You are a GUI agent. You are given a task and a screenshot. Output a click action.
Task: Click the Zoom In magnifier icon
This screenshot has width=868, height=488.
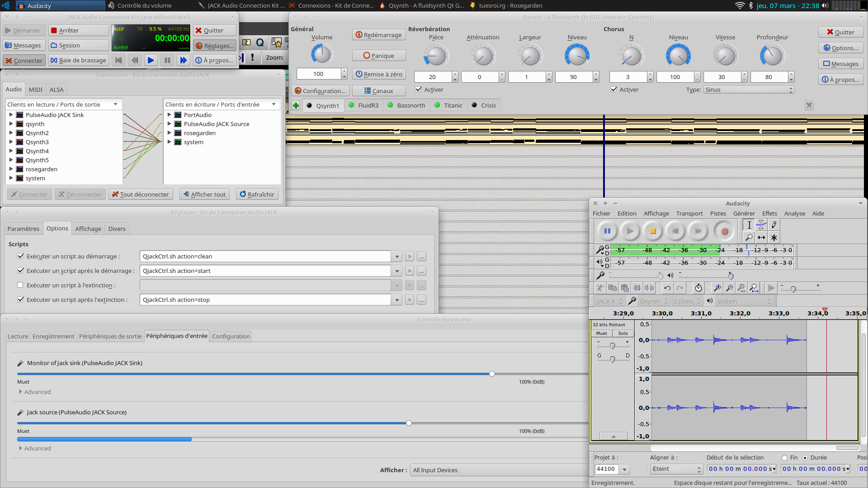pos(717,288)
